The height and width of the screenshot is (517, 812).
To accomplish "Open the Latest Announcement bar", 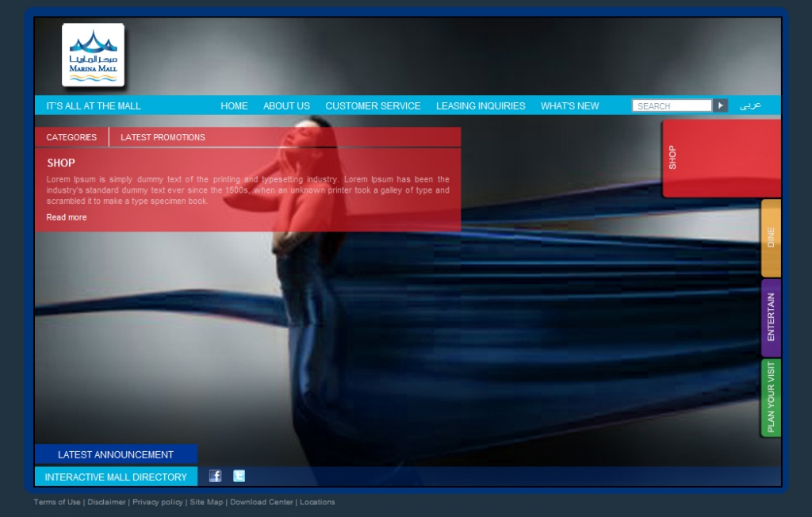I will coord(116,454).
